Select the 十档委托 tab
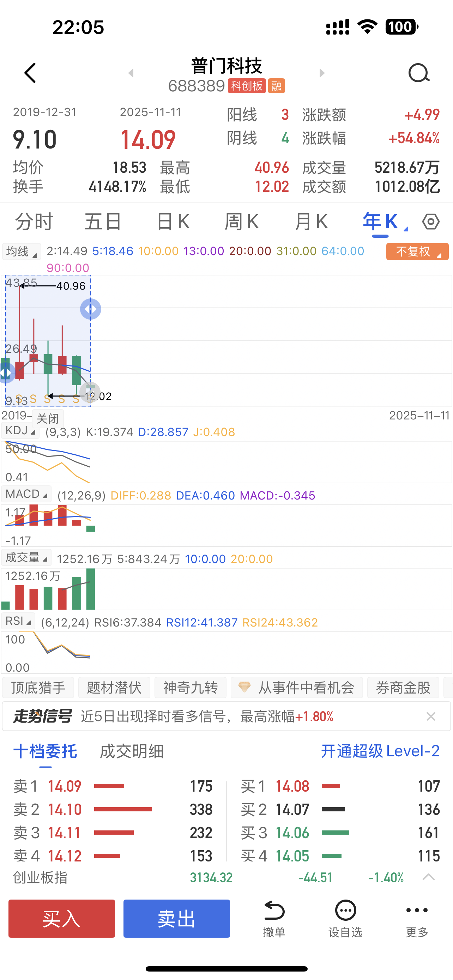 (45, 751)
